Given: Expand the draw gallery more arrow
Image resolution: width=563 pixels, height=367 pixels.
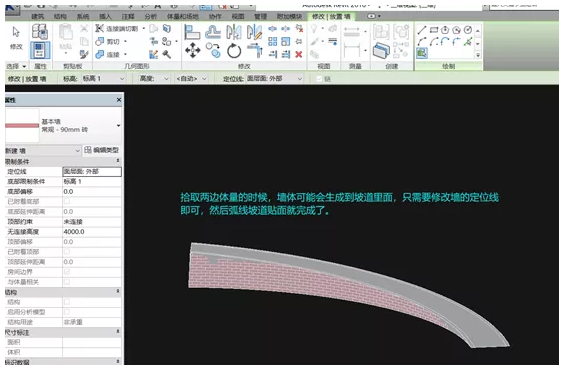Looking at the screenshot, I should click(478, 55).
